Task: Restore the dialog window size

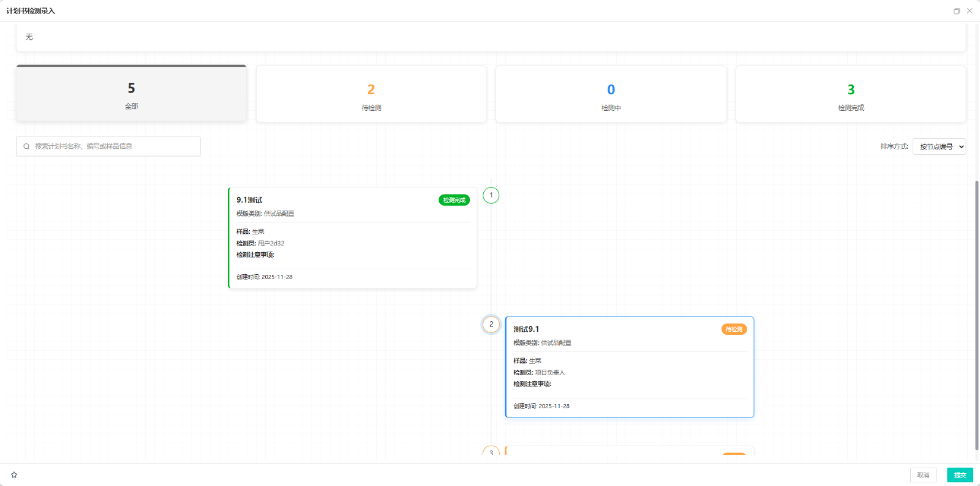Action: coord(957,11)
